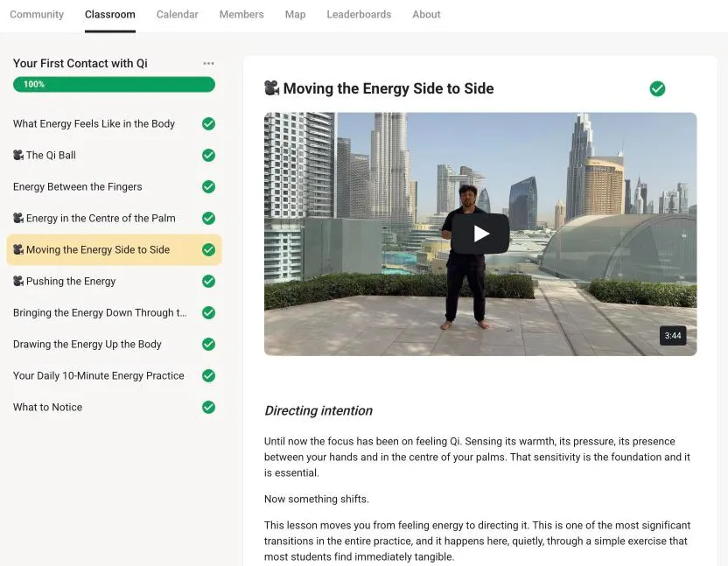The image size is (728, 566).
Task: Toggle checkmark for The Qi Ball
Action: [208, 155]
